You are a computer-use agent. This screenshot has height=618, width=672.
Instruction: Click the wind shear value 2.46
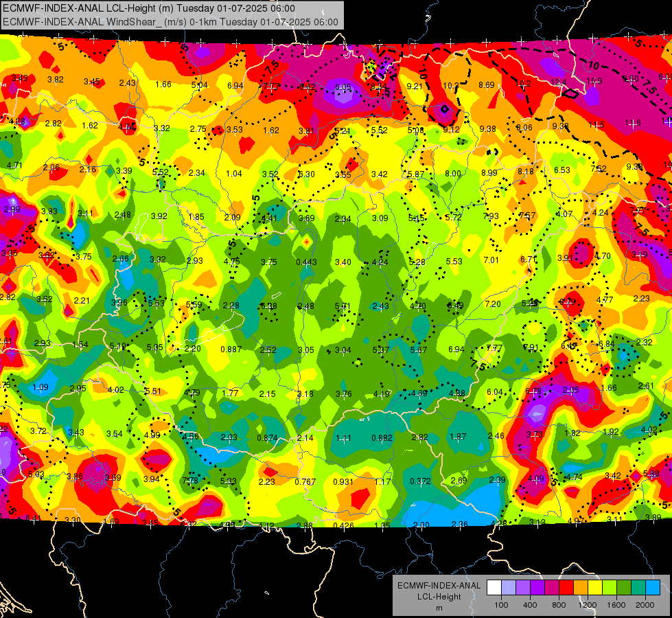496,436
